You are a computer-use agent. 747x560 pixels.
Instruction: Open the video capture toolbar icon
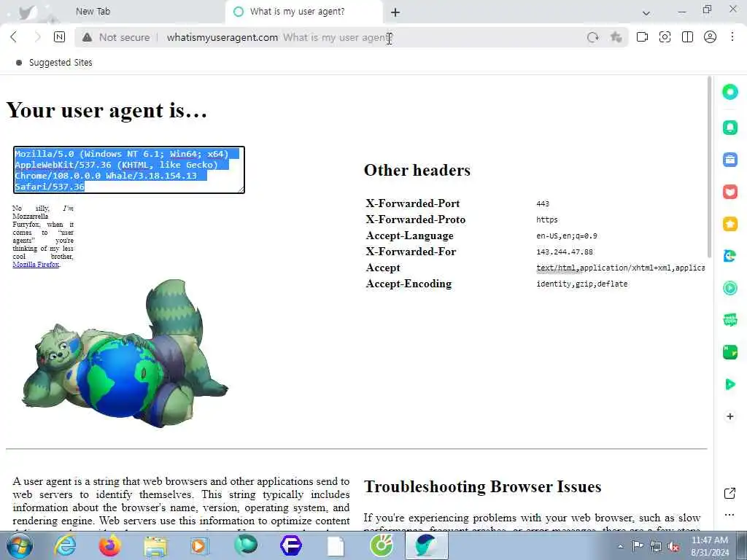[x=642, y=37]
